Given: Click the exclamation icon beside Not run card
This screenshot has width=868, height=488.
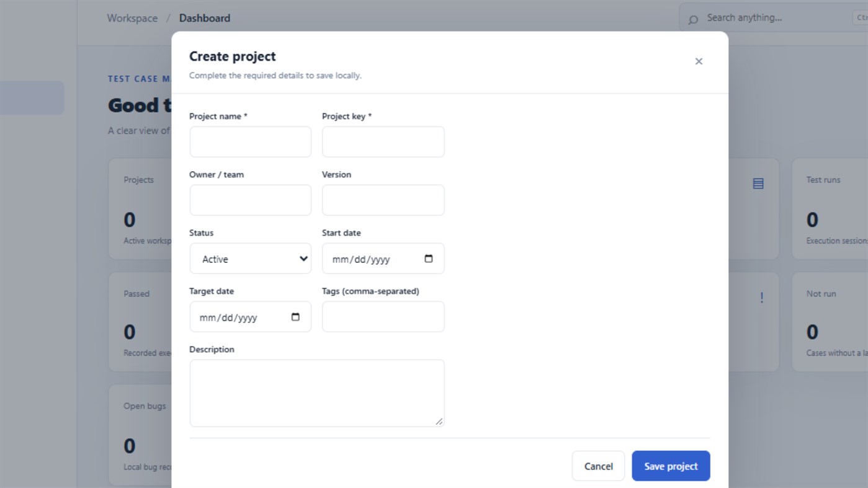Looking at the screenshot, I should pos(761,298).
